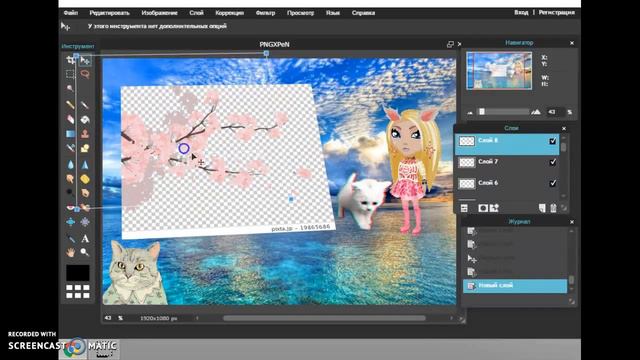Select the Eraser tool
Viewport: 640px width, 360px height.
(71, 119)
